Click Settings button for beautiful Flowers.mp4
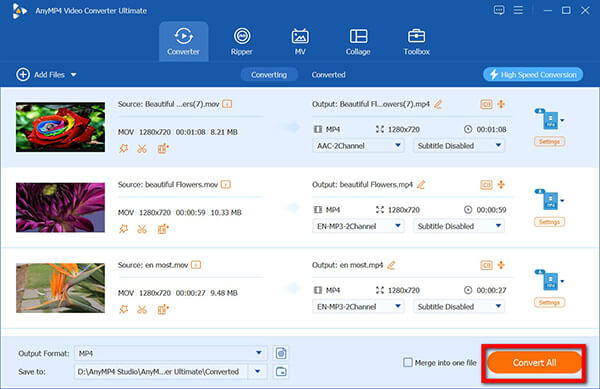 549,222
